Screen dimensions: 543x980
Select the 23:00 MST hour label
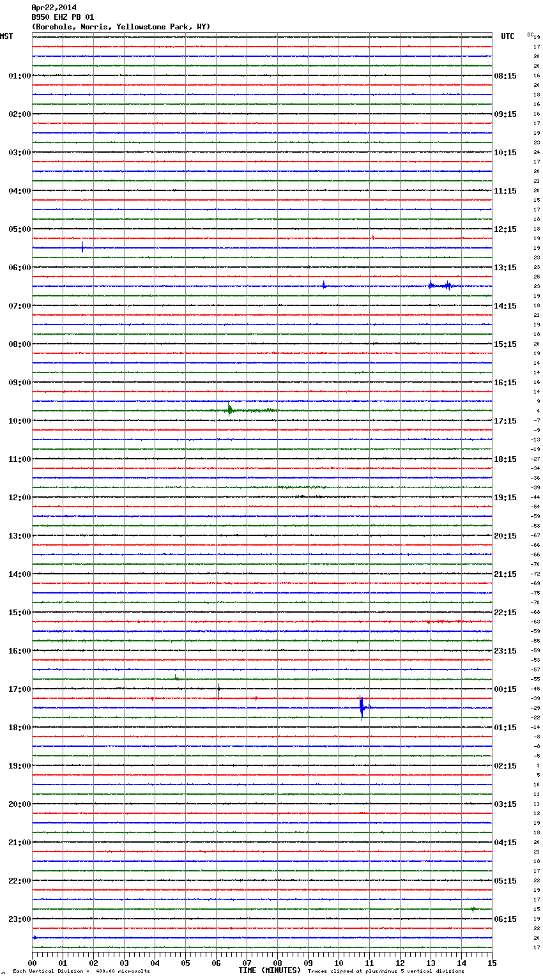pos(20,919)
